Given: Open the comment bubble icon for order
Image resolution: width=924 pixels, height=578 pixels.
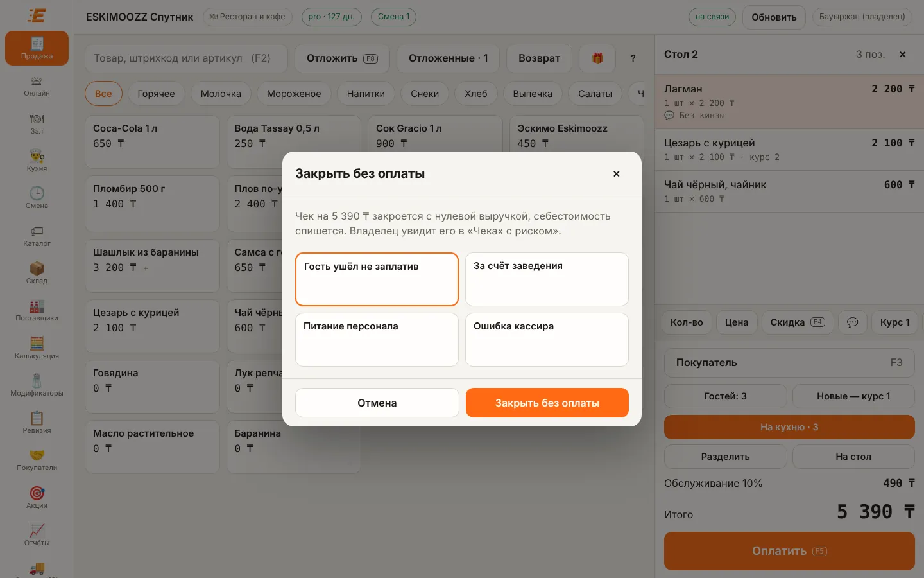Looking at the screenshot, I should click(x=852, y=322).
